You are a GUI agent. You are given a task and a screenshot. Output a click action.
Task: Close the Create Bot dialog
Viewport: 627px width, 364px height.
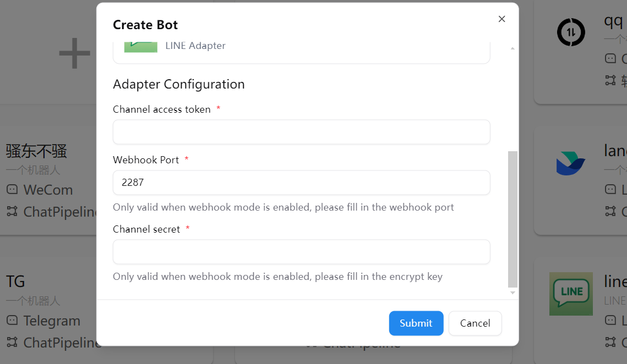coord(501,19)
